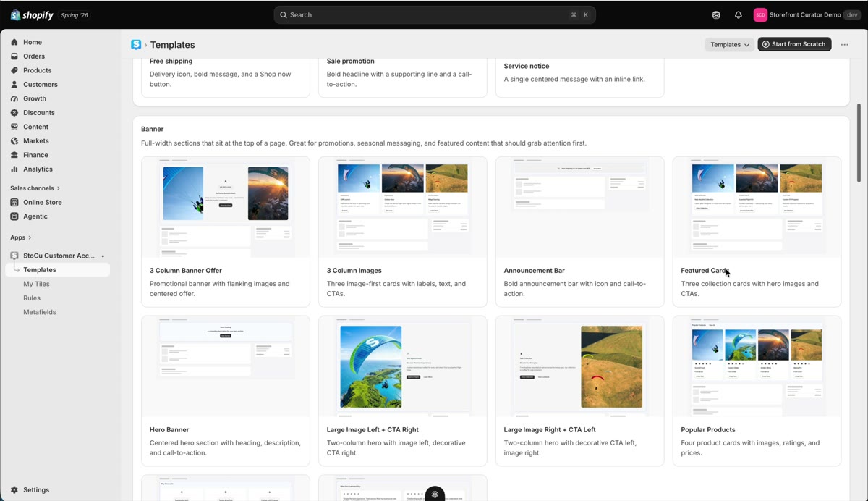The height and width of the screenshot is (501, 868).
Task: Click the Agentic channel icon
Action: [x=14, y=216]
